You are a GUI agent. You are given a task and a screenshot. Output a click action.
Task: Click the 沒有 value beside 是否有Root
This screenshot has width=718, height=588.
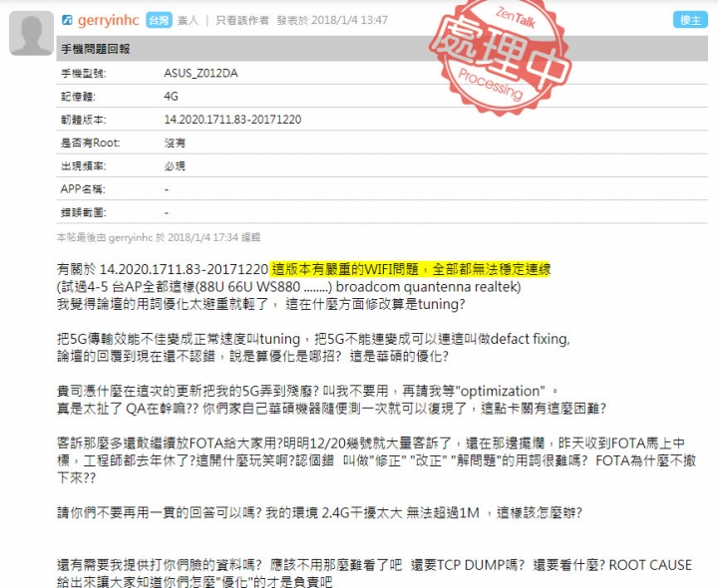pyautogui.click(x=175, y=143)
